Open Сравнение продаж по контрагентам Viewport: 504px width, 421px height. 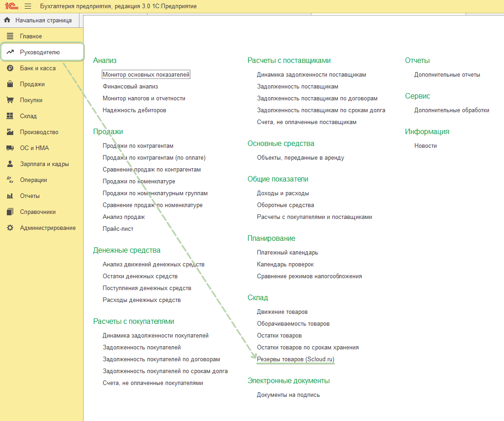tap(152, 170)
